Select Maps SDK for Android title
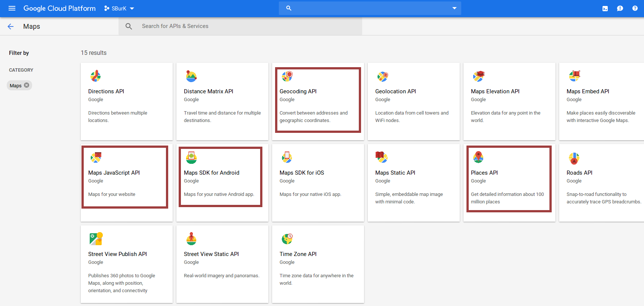644x306 pixels. pos(212,173)
